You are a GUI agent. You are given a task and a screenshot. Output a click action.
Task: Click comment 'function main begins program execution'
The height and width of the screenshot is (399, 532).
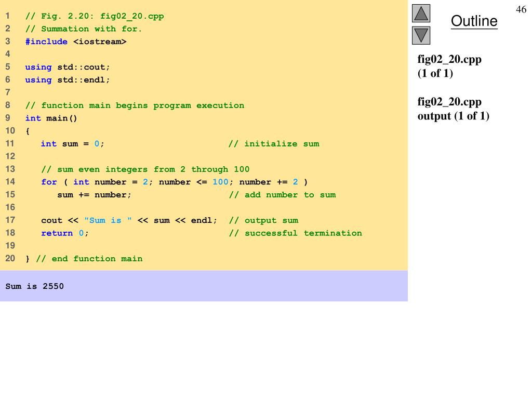135,105
